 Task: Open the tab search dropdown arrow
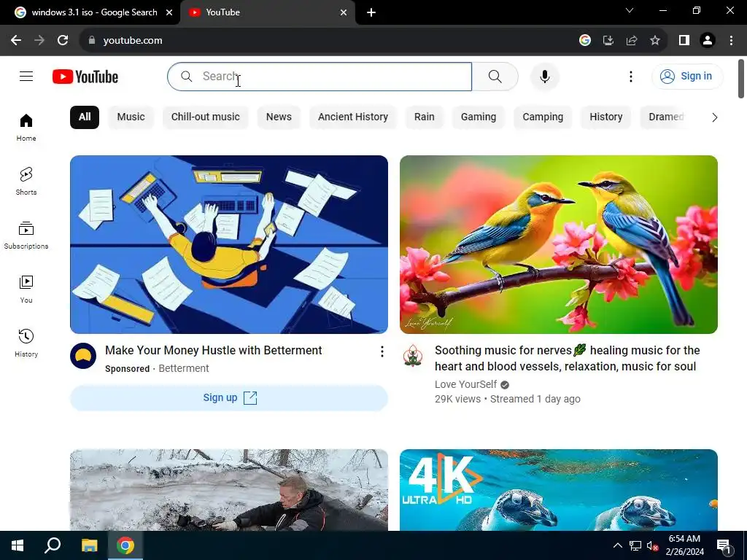pos(630,10)
